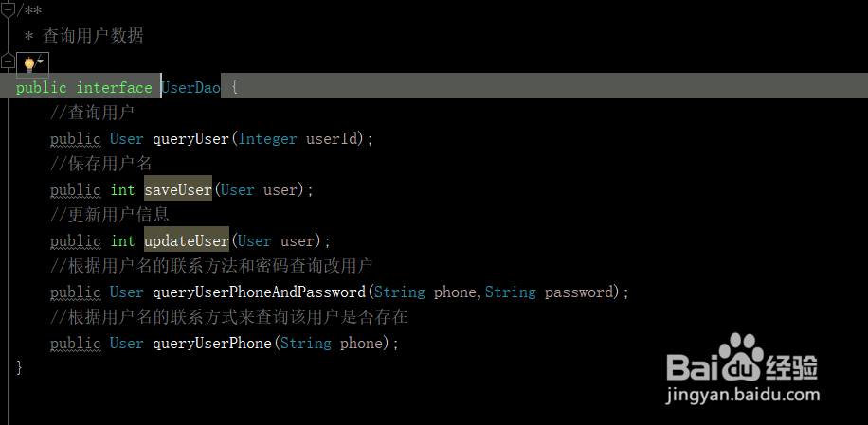Image resolution: width=868 pixels, height=425 pixels.
Task: Click the interface keyword
Action: [x=114, y=87]
